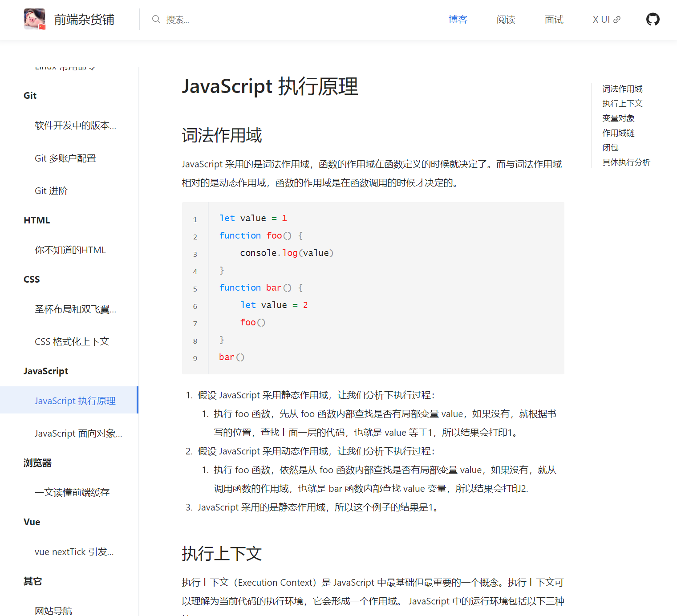This screenshot has width=677, height=616.
Task: Click final code line 'bar()'
Action: tap(231, 357)
